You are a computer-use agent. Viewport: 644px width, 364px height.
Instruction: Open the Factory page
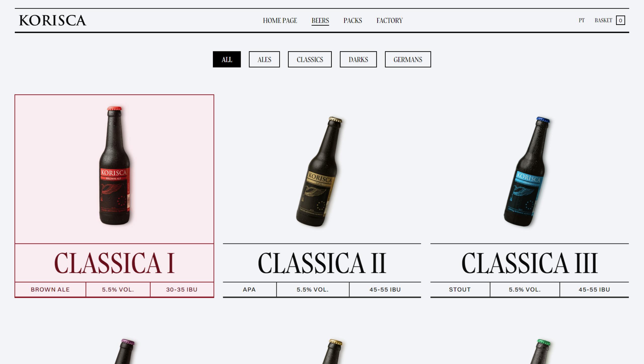(x=389, y=20)
